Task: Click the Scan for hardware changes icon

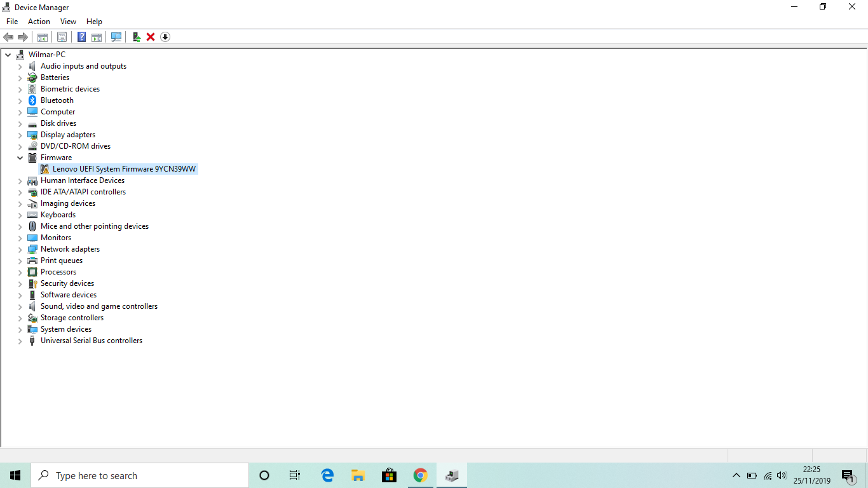Action: click(116, 37)
